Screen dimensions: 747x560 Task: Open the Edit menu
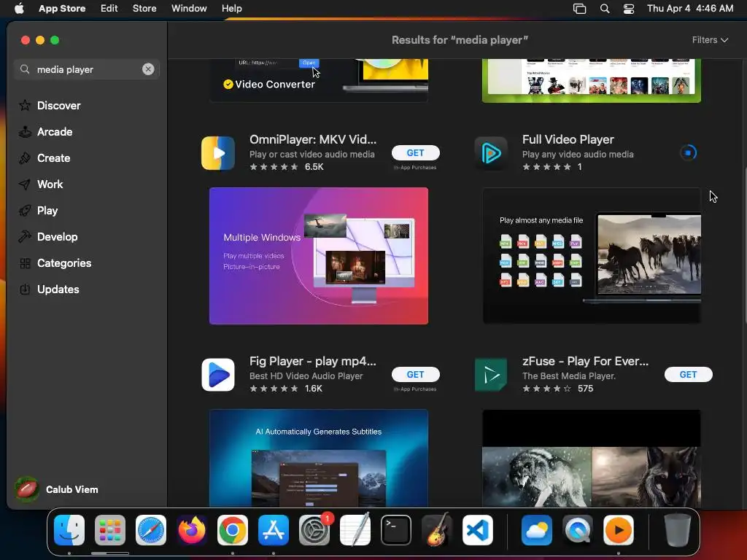pyautogui.click(x=109, y=8)
